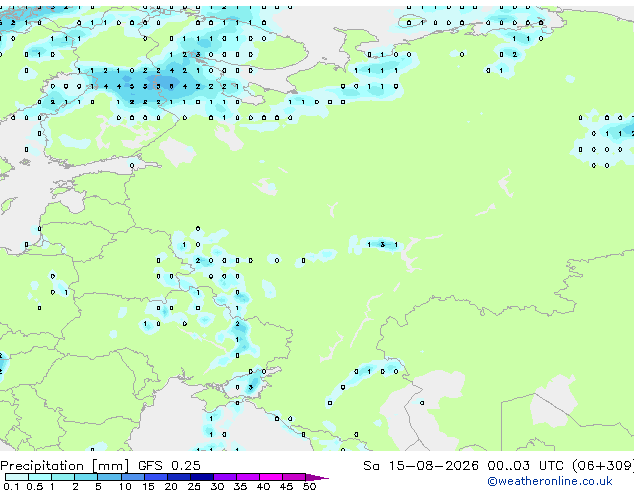Viewport: 634px width, 490px height.
Task: Click the legend scale label '20'
Action: coord(171,486)
